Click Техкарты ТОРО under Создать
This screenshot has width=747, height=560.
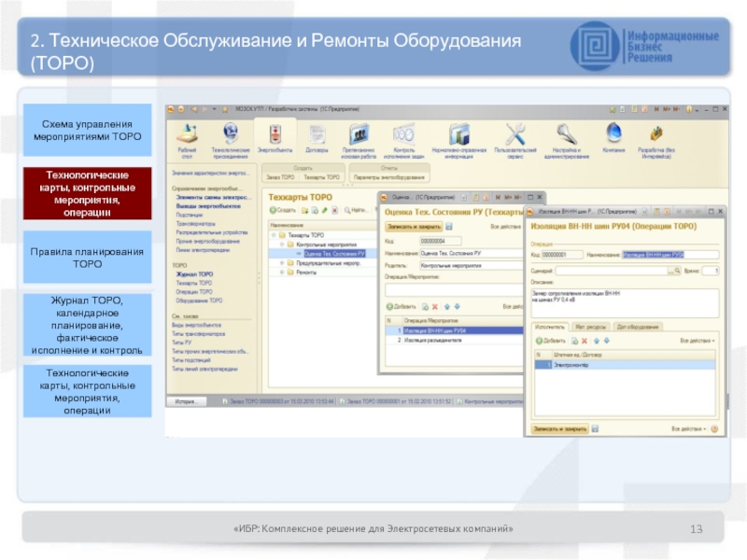point(321,177)
